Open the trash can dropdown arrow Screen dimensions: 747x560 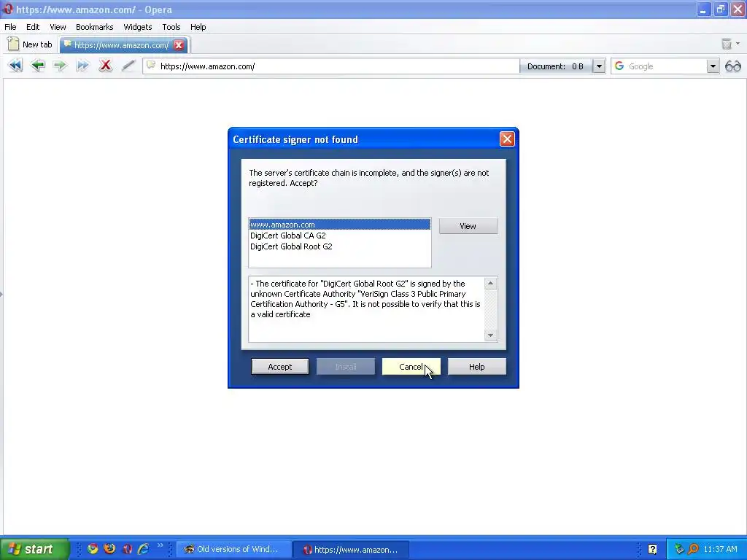point(738,44)
